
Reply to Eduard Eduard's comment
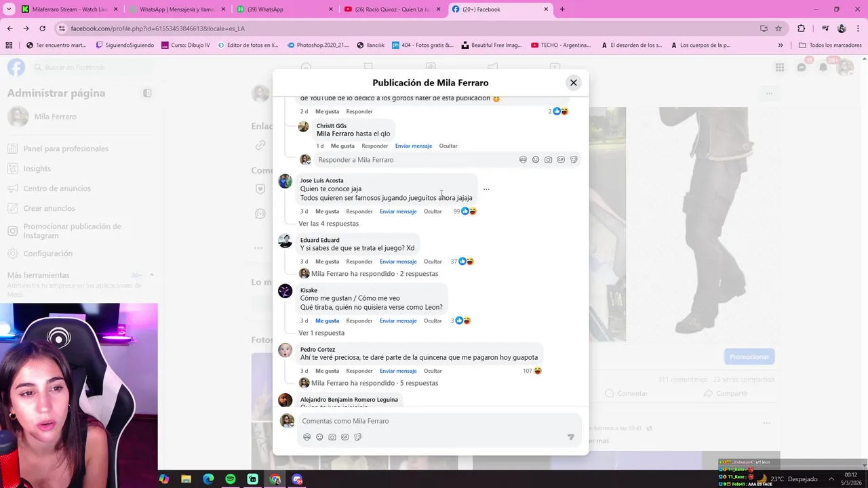tap(359, 262)
